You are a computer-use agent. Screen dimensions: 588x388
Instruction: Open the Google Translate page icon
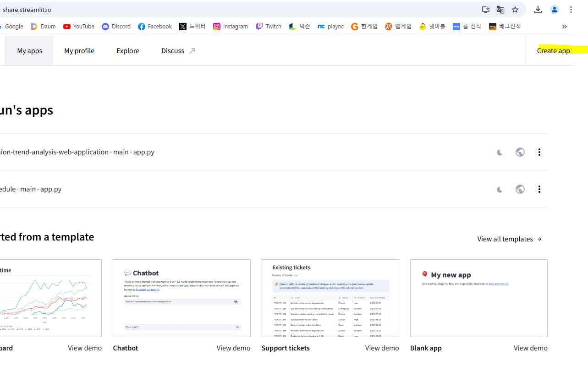point(500,10)
